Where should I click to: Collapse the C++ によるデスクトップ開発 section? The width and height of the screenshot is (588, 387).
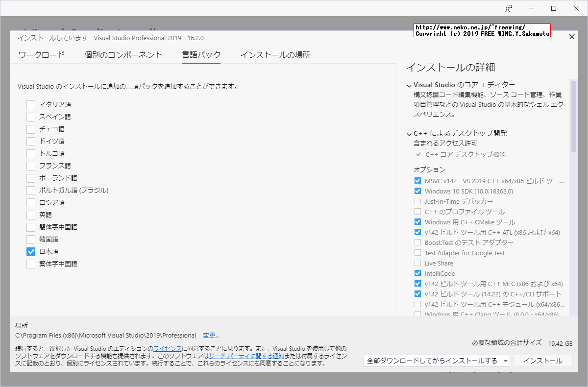click(409, 133)
